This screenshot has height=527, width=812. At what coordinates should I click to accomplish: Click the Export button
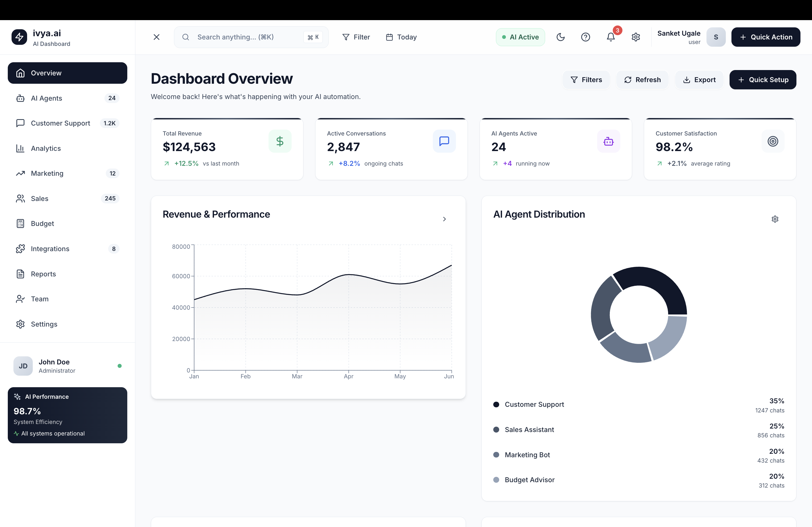point(699,80)
